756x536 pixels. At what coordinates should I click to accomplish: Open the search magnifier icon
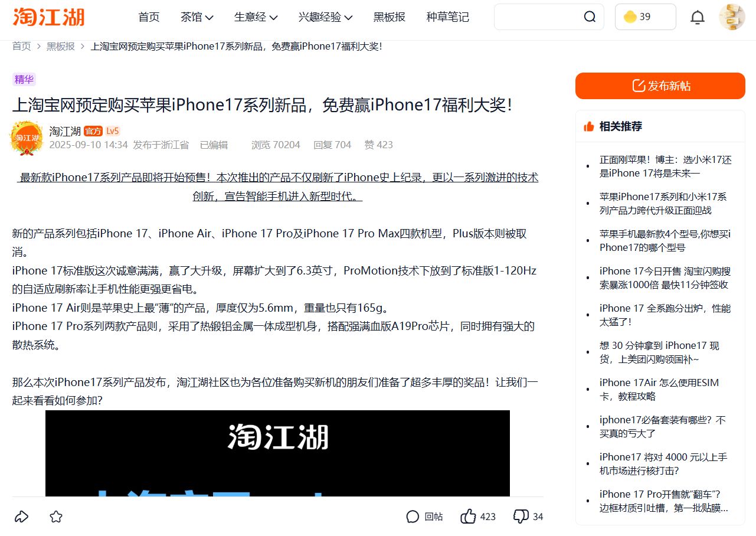point(590,17)
